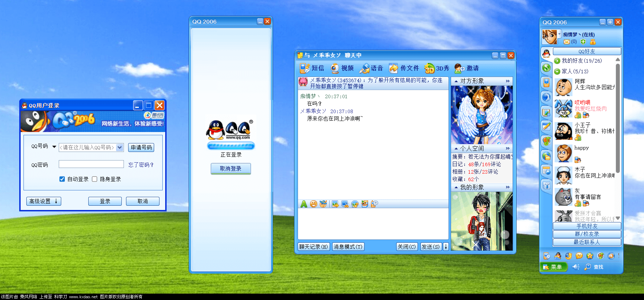Click the sound speaker icon beside 菜单
Viewport: 644px width, 300px height.
(x=576, y=267)
